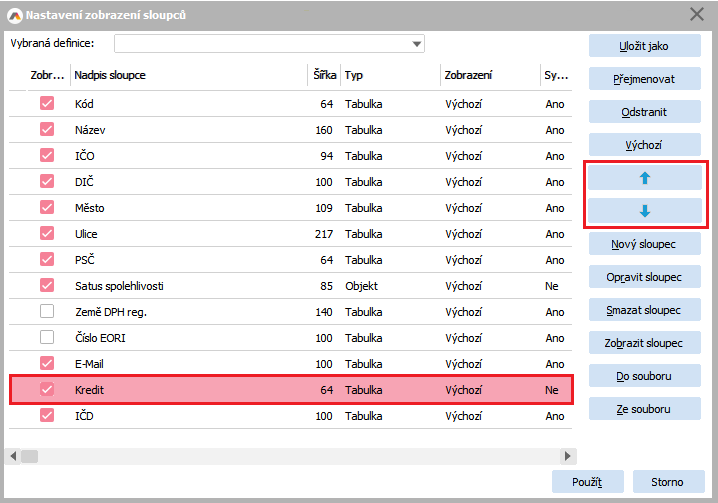Click the horizontal scrollbar thumb
The image size is (718, 503).
click(x=29, y=456)
